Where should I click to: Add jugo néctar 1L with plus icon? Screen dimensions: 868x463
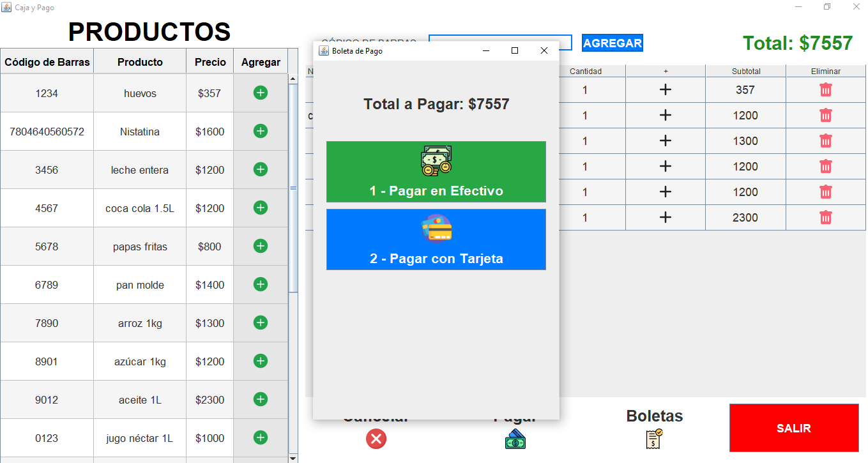point(261,437)
